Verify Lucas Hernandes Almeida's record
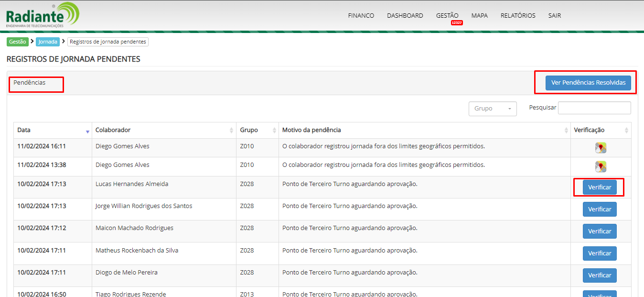This screenshot has width=644, height=297. pos(600,187)
